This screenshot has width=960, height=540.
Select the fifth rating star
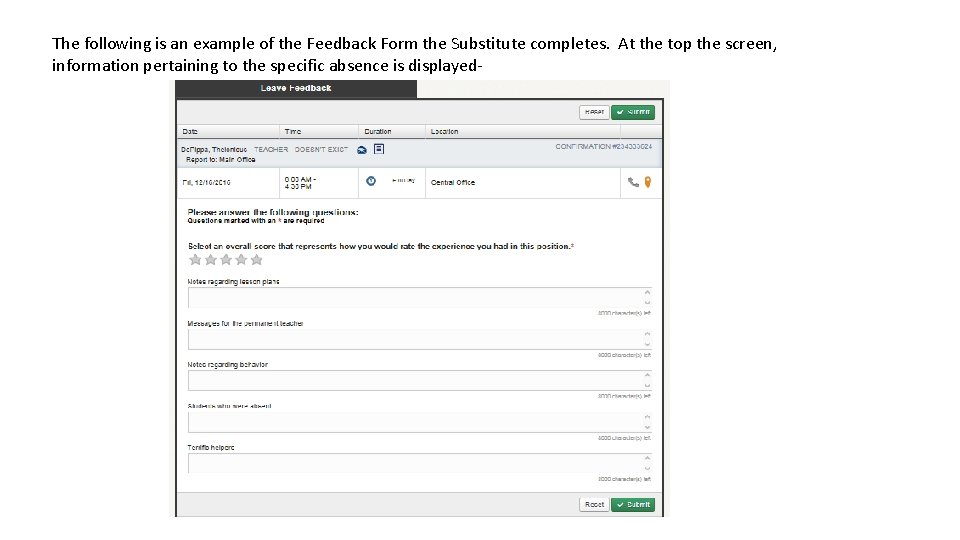point(257,260)
